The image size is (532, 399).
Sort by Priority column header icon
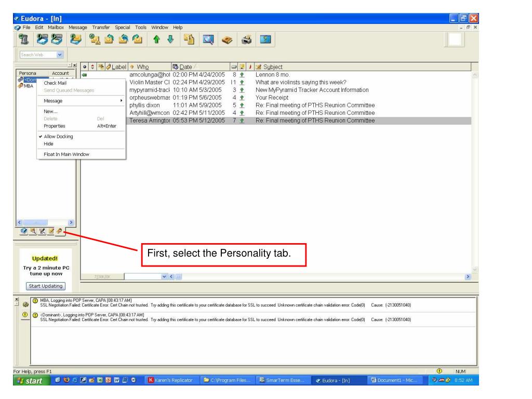click(92, 67)
